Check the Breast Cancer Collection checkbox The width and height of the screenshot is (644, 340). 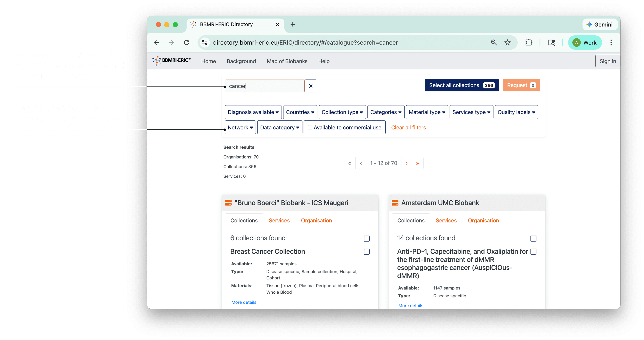[366, 252]
